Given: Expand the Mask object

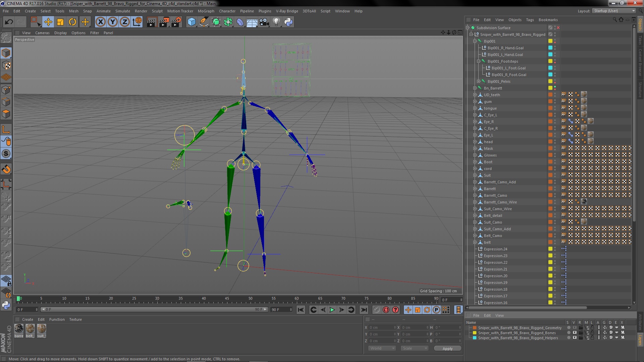Looking at the screenshot, I should tap(475, 148).
